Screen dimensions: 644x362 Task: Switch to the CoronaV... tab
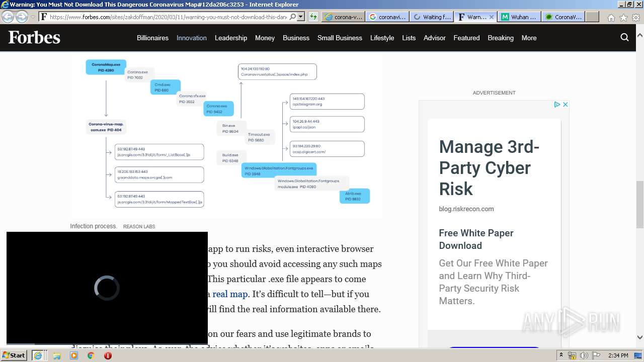563,17
